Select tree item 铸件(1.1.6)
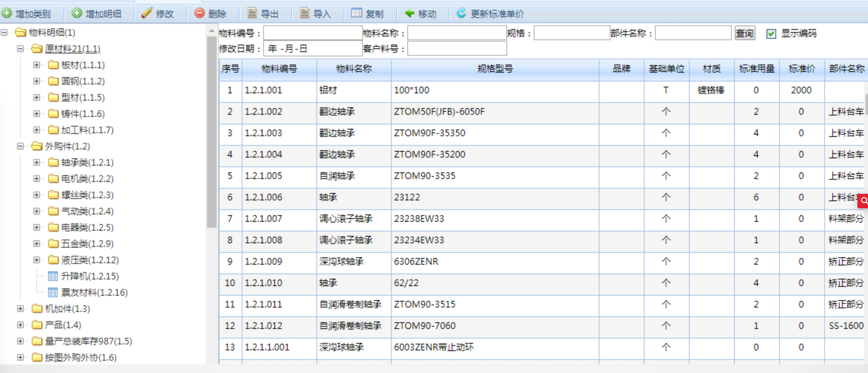This screenshot has width=868, height=373. pyautogui.click(x=83, y=114)
